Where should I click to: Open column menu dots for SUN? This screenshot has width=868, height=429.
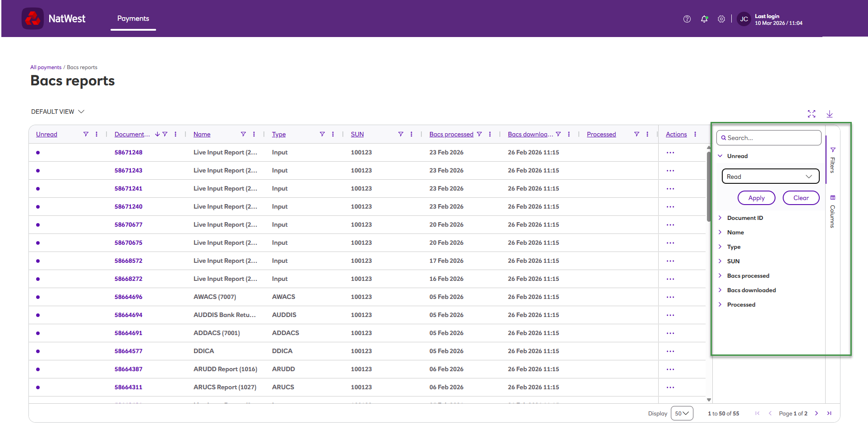[x=411, y=134]
